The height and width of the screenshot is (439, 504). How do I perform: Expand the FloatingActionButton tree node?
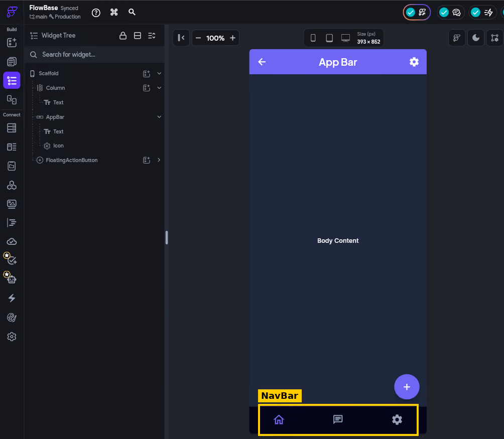[x=159, y=160]
